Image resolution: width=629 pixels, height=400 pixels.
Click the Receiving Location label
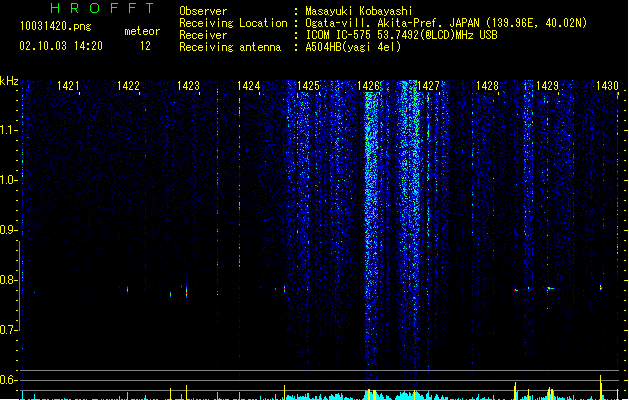click(233, 23)
